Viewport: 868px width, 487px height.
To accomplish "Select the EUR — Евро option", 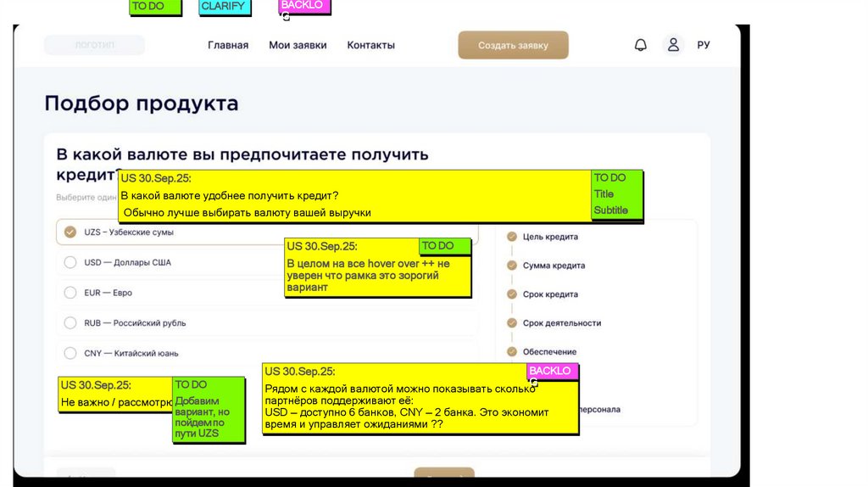I will 267,293.
